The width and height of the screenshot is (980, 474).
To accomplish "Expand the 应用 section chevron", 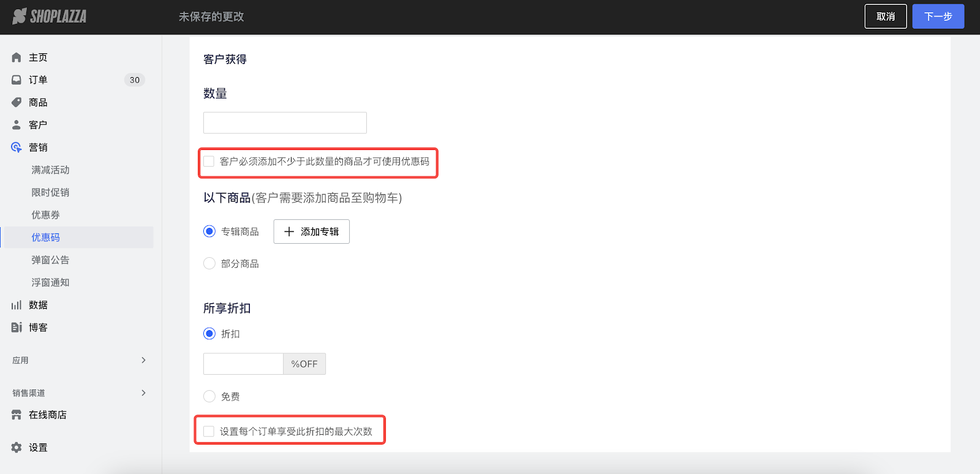I will [143, 360].
